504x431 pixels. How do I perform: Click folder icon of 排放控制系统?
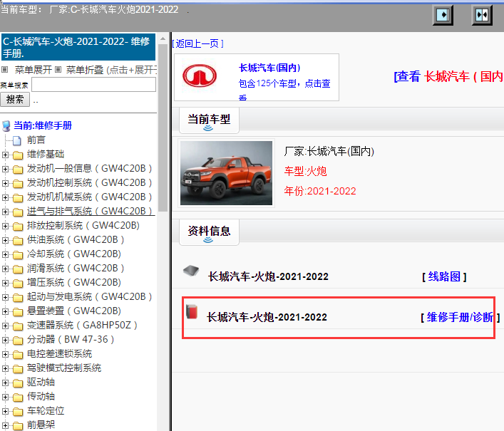[x=18, y=227]
